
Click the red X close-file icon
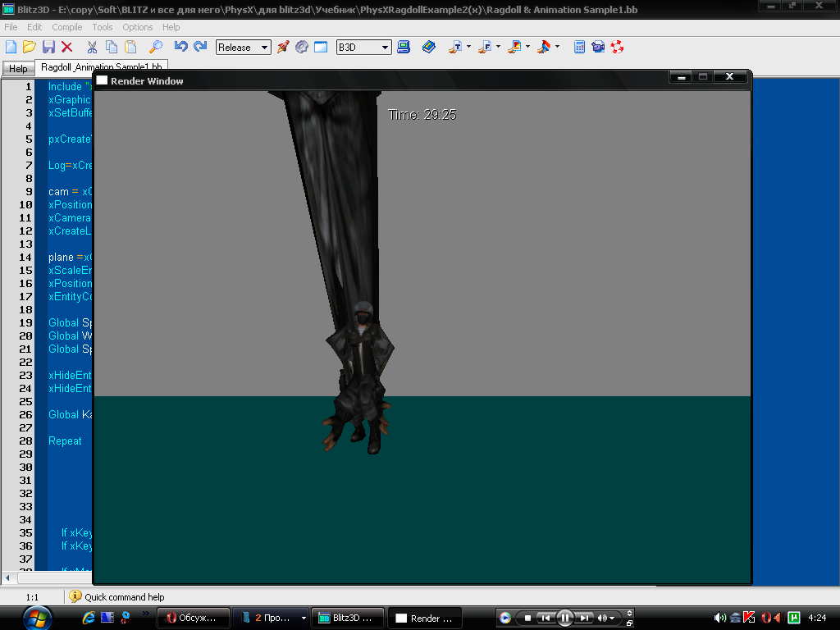(67, 47)
